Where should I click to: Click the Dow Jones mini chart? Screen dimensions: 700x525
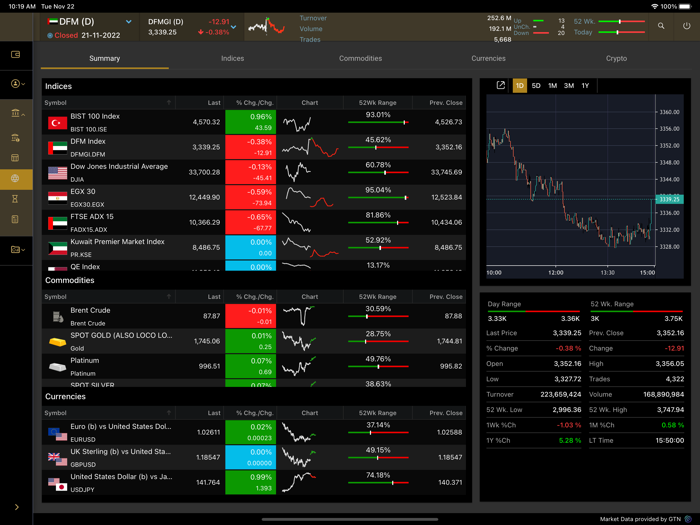pyautogui.click(x=298, y=172)
